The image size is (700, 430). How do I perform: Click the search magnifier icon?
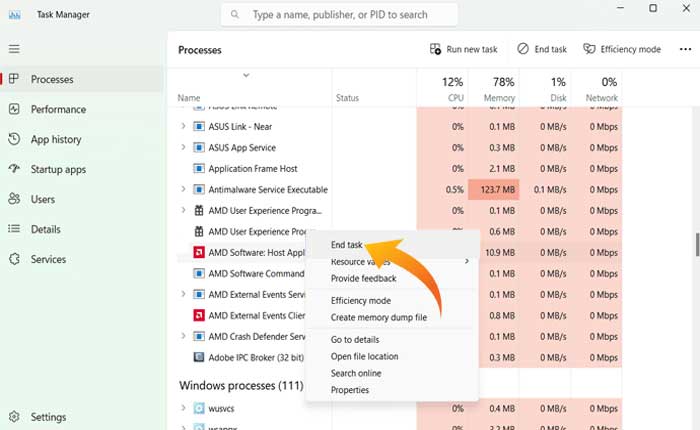(x=234, y=15)
